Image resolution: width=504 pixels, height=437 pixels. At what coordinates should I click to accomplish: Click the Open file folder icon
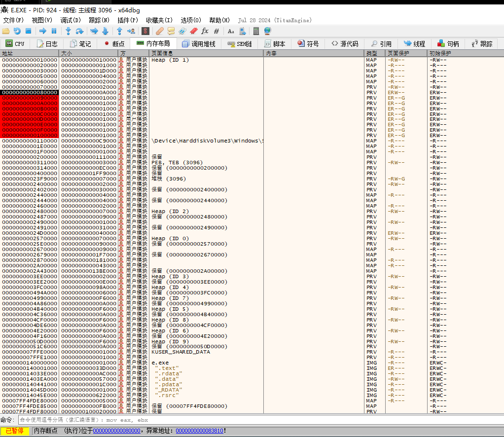[x=6, y=31]
